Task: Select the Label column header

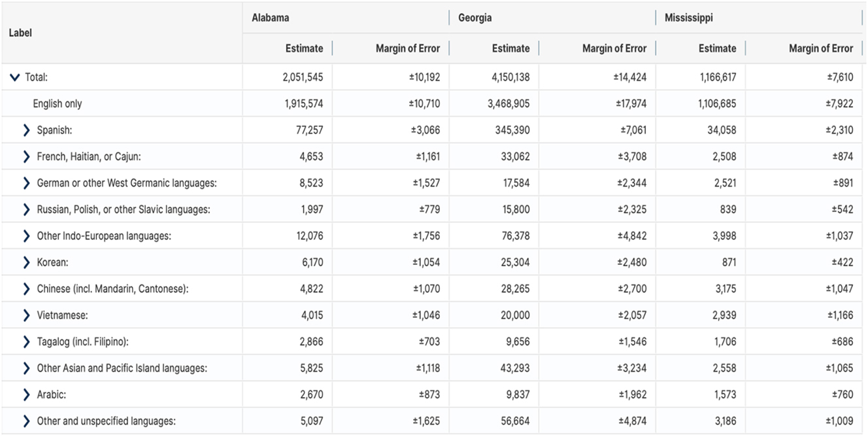Action: [20, 32]
